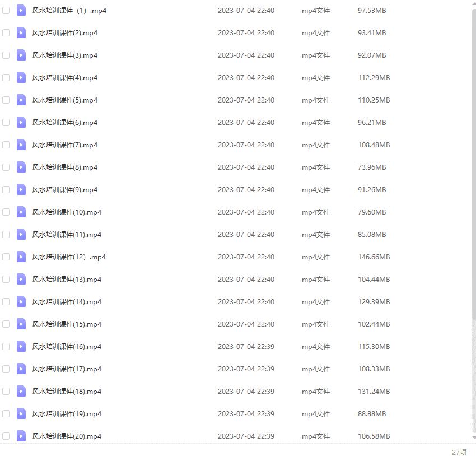Image resolution: width=476 pixels, height=456 pixels.
Task: Click video icon for 风水培训课件(16).mp4
Action: pyautogui.click(x=21, y=347)
